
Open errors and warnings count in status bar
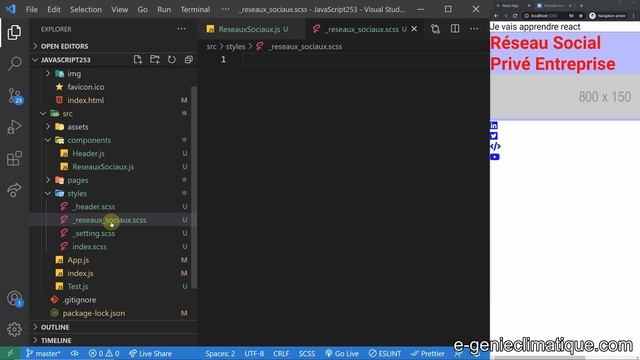104,353
